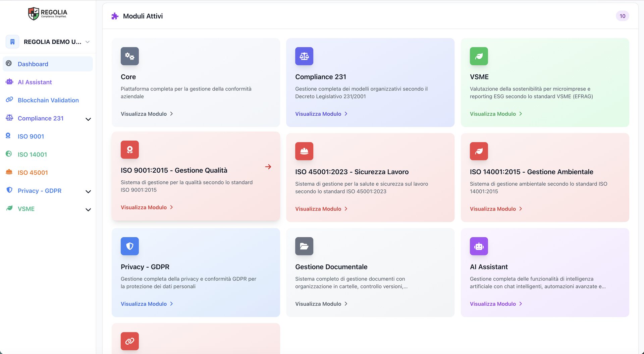Go to Dashboard in the sidebar
Screen dimensions: 644x354
pos(48,64)
